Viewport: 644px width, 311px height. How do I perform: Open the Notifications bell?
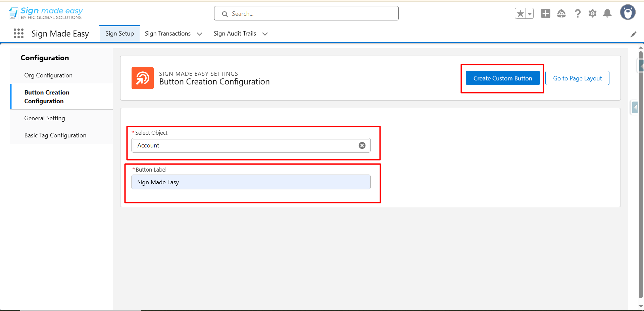(607, 13)
